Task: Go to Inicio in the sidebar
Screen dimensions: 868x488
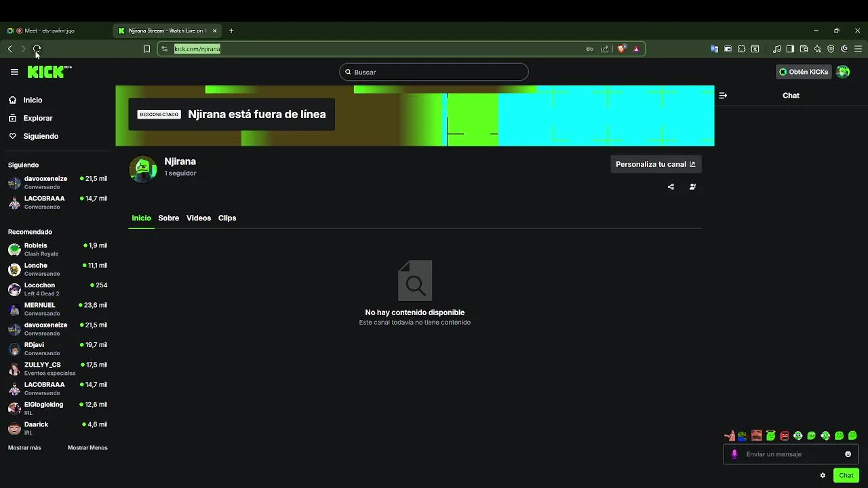Action: (x=33, y=100)
